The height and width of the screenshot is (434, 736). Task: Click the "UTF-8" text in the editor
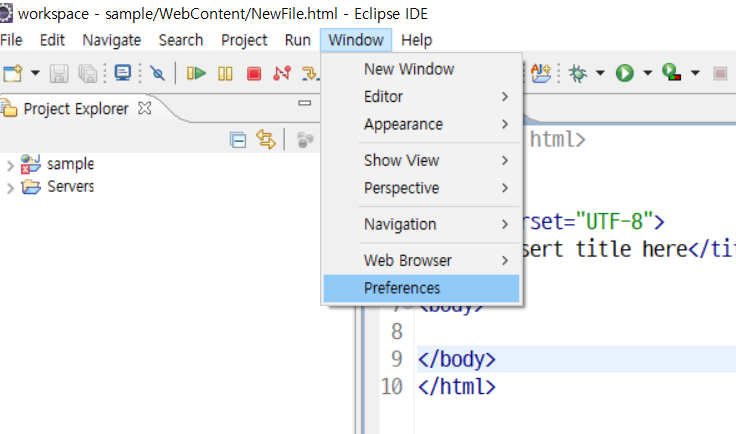tap(614, 221)
